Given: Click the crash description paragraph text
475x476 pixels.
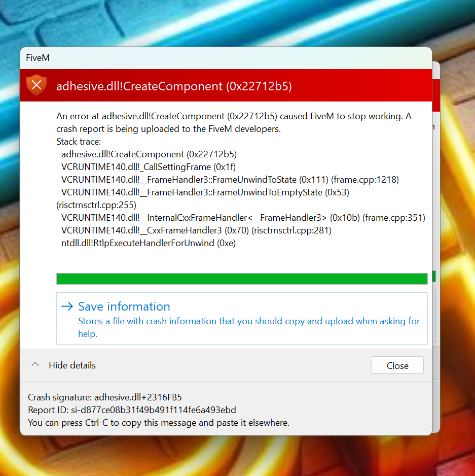Looking at the screenshot, I should click(x=234, y=122).
